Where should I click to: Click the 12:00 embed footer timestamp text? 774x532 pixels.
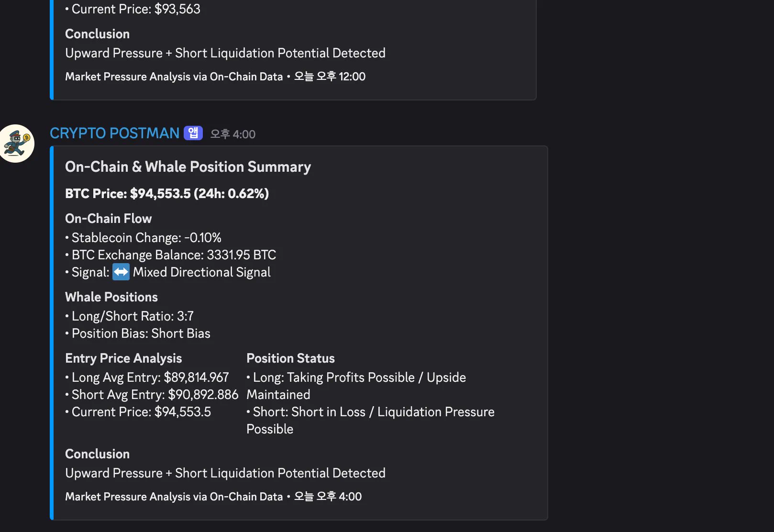[330, 77]
